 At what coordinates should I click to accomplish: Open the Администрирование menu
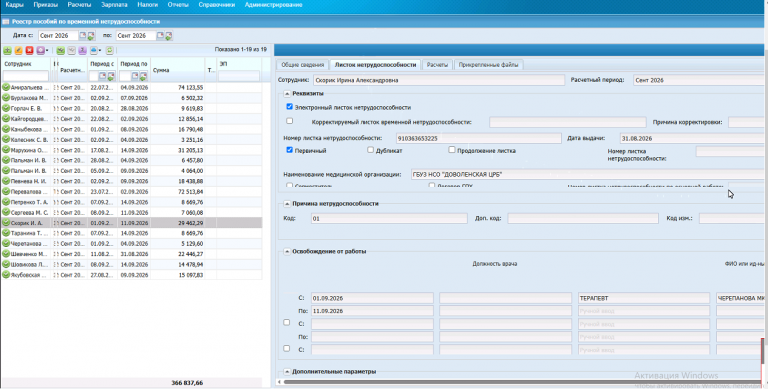point(273,5)
